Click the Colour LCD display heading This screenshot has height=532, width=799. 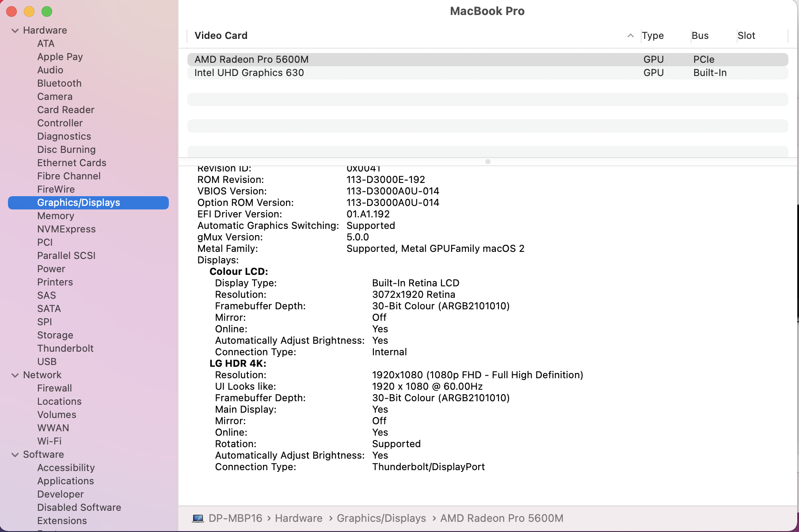[x=239, y=272]
